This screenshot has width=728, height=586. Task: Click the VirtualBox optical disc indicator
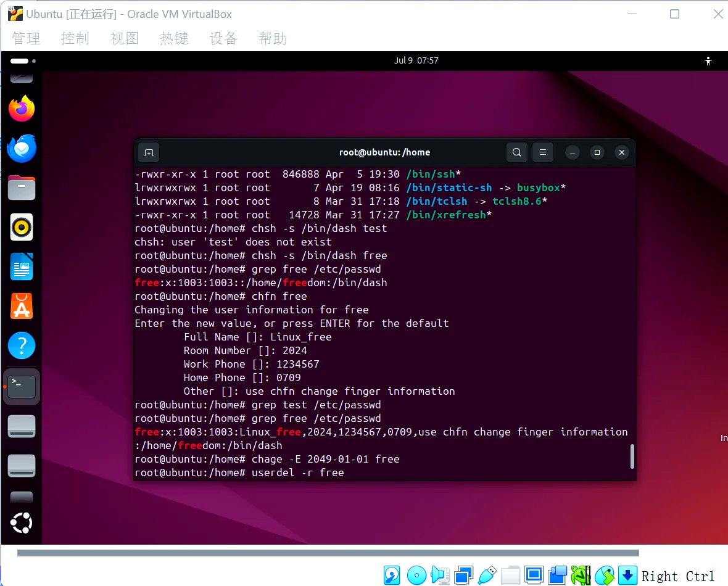pyautogui.click(x=416, y=576)
